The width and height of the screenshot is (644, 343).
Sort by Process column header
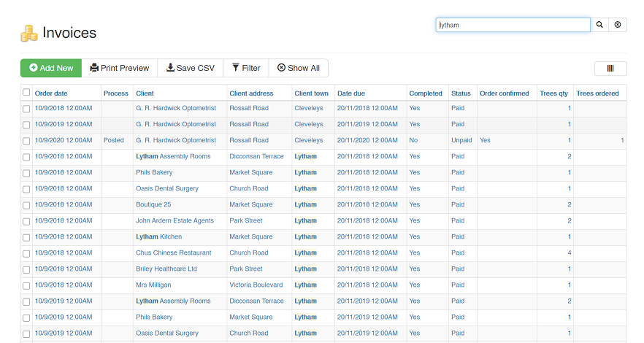[116, 93]
